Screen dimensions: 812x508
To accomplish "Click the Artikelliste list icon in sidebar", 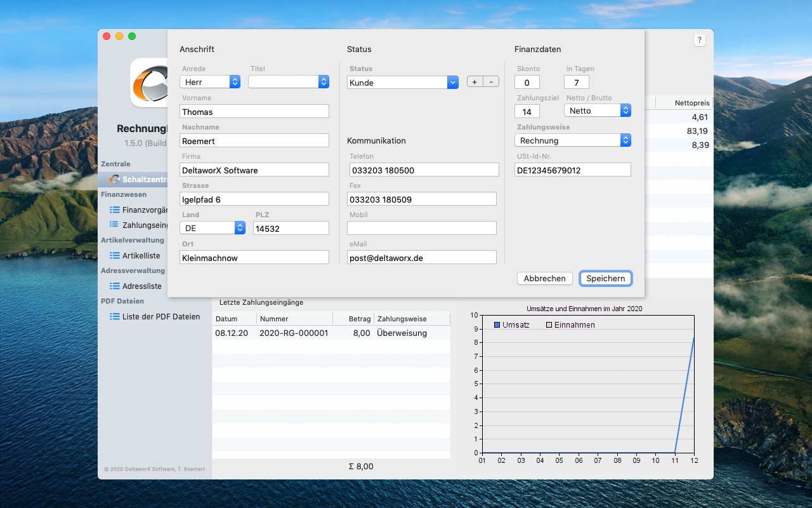I will [x=115, y=255].
